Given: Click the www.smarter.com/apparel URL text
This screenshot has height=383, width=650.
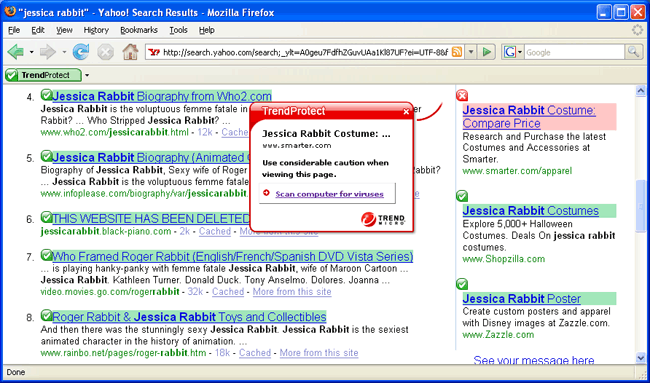Looking at the screenshot, I should (x=517, y=171).
